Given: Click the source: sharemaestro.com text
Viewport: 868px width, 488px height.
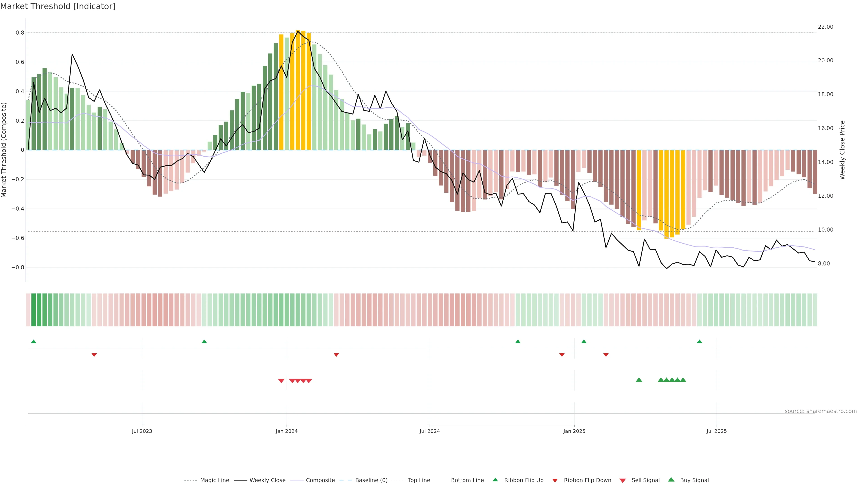Looking at the screenshot, I should 821,411.
